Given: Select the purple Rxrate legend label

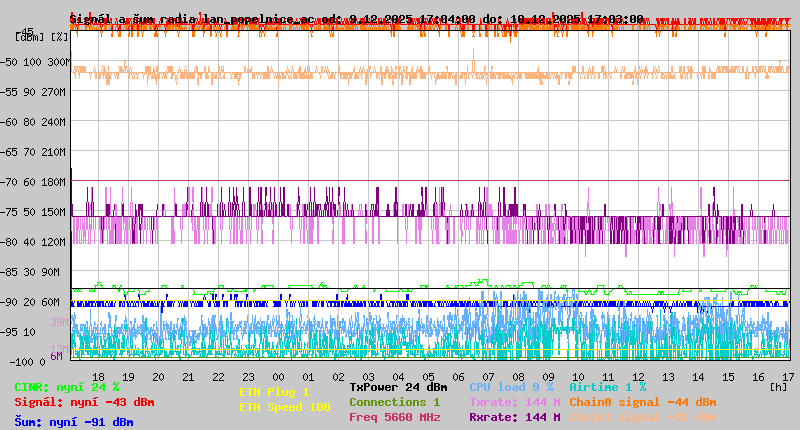Looking at the screenshot, I should 514,417.
